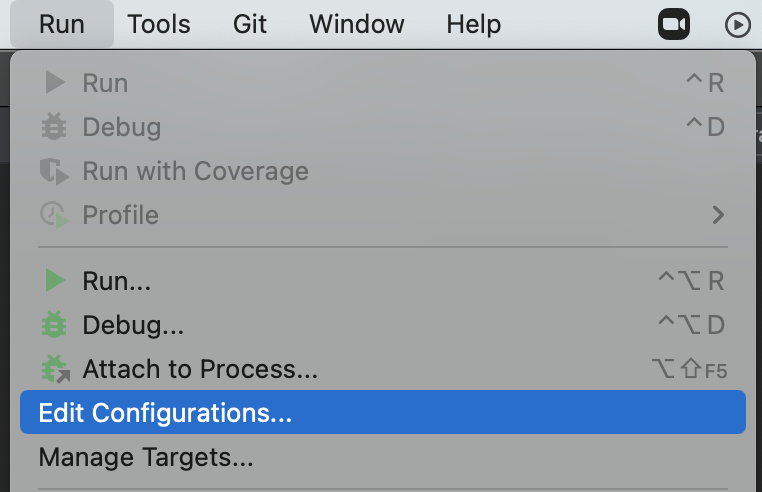Click the grayed Debug bug icon

point(54,127)
